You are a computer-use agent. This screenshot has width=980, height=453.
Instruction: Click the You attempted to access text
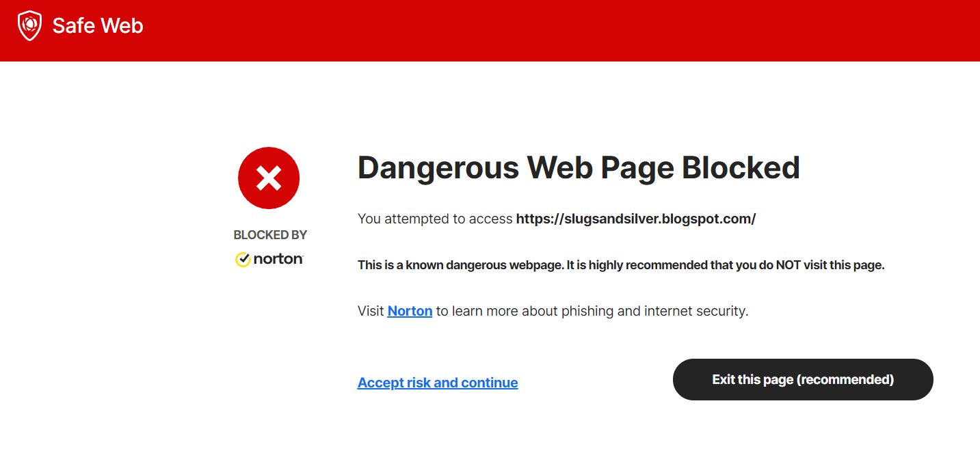[x=435, y=219]
